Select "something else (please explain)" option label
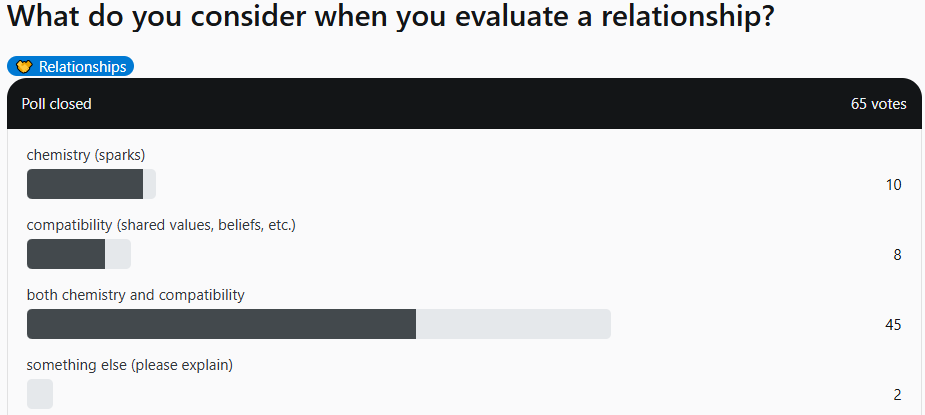Image resolution: width=925 pixels, height=415 pixels. point(129,365)
